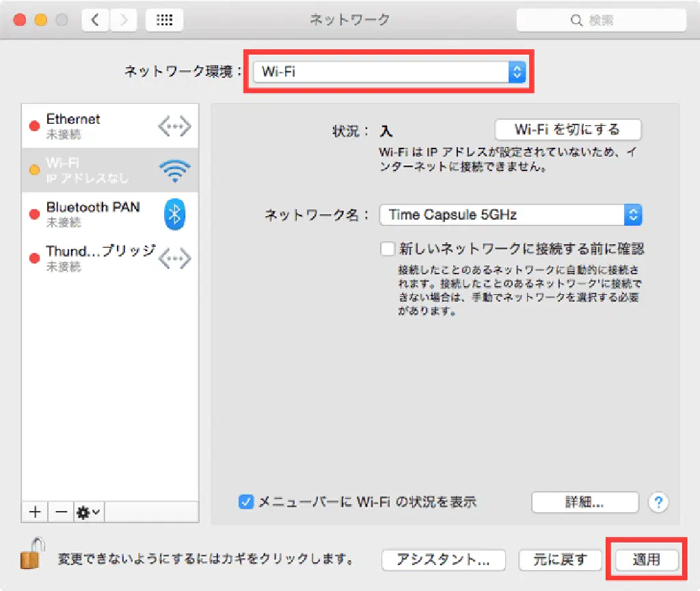Click the Wi-Fi signal icon in sidebar
Image resolution: width=700 pixels, height=591 pixels.
coord(174,171)
